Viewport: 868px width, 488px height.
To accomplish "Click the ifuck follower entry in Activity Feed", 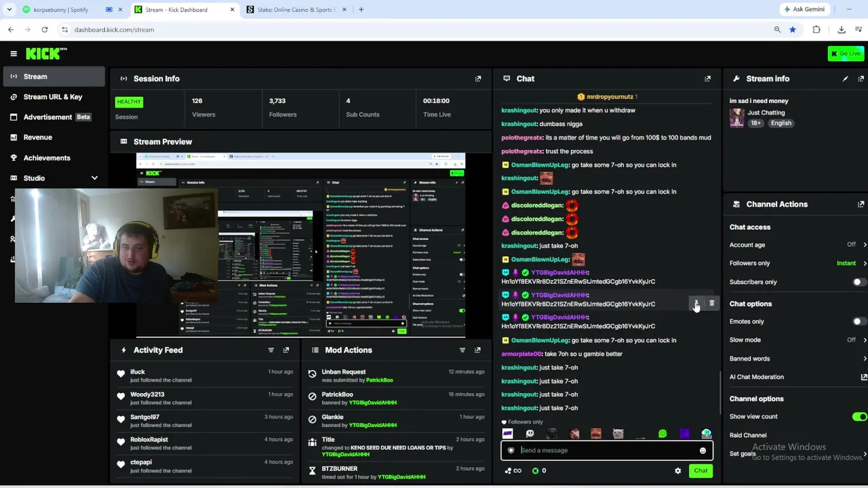I will point(205,375).
